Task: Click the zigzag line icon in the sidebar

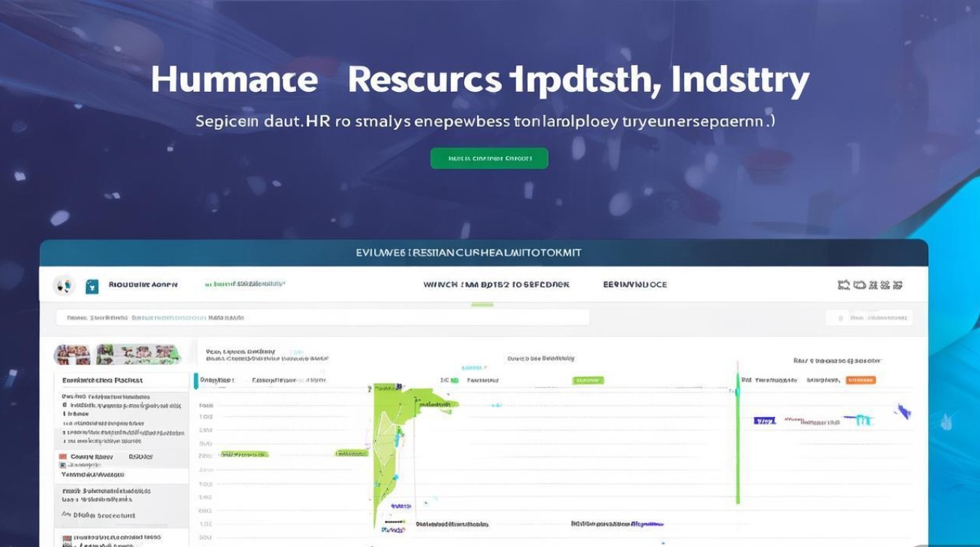Action: (x=67, y=516)
